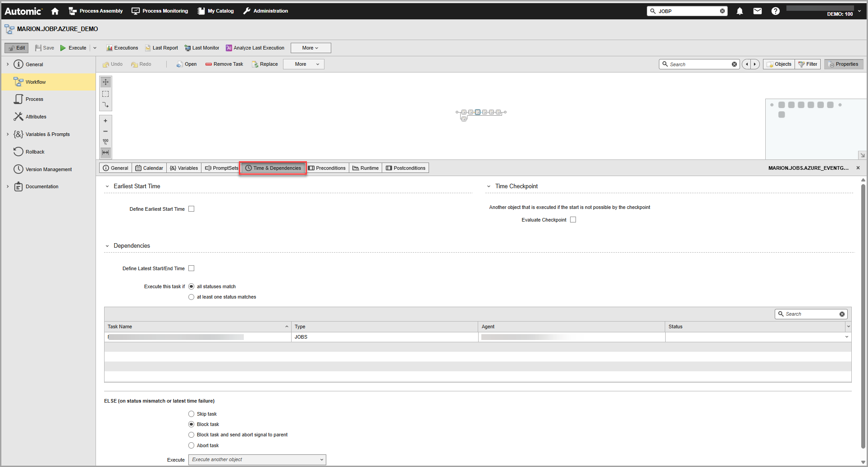
Task: Open the Status dropdown in JOBS row
Action: click(846, 337)
